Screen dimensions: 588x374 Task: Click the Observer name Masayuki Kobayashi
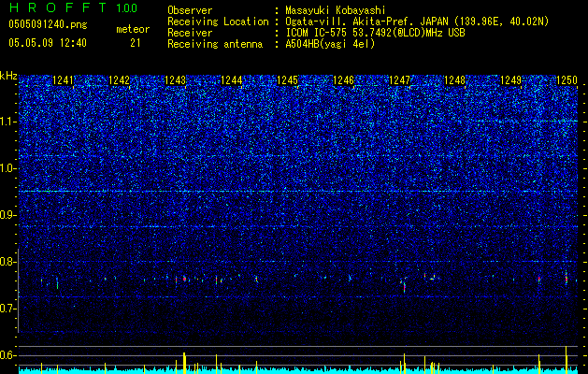click(x=336, y=10)
